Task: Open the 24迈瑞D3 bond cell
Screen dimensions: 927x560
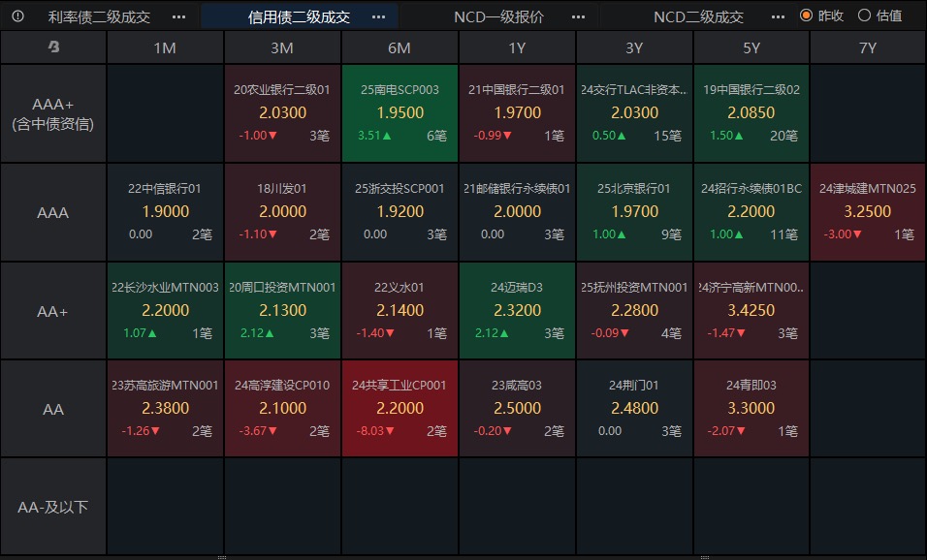Action: 517,311
